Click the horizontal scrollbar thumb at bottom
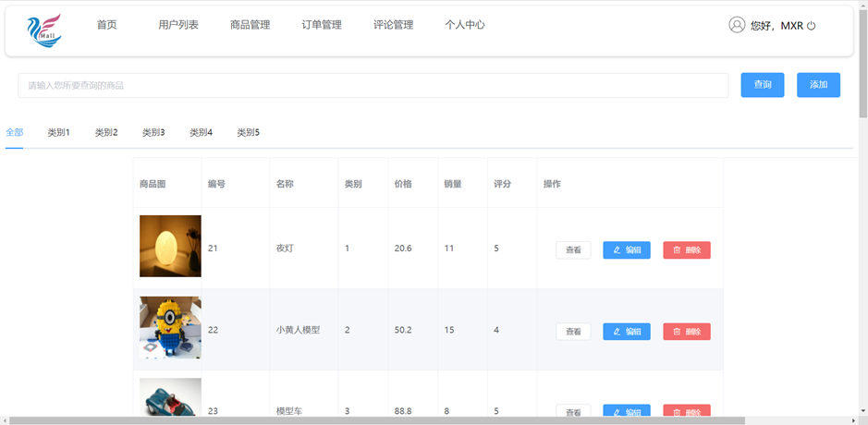Screen dimensions: 868x425 click(377, 420)
